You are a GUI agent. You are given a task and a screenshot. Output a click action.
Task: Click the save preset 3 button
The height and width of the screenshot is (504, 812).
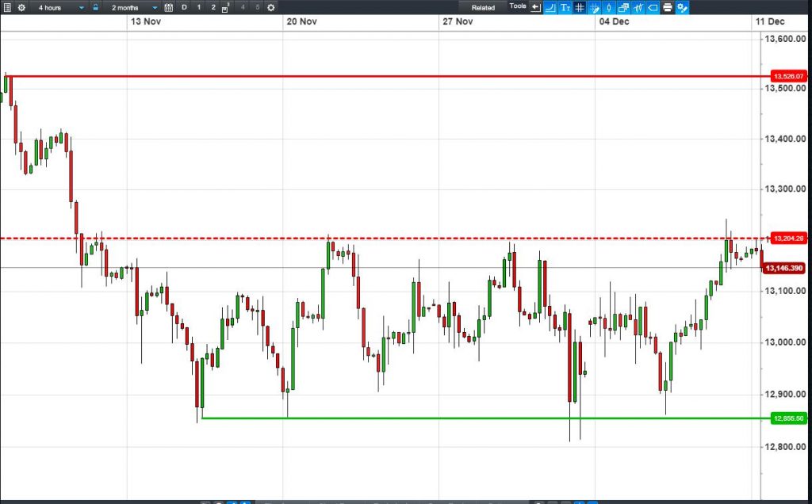click(x=226, y=7)
